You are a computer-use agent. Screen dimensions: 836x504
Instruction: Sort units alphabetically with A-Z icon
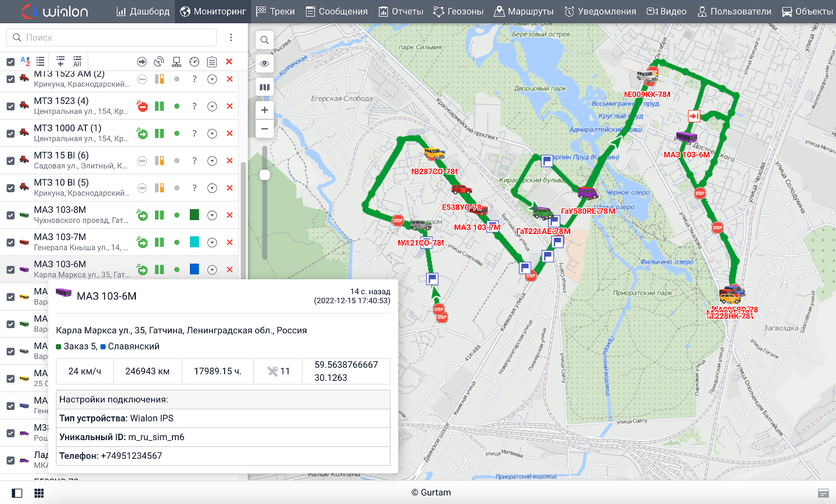point(26,61)
